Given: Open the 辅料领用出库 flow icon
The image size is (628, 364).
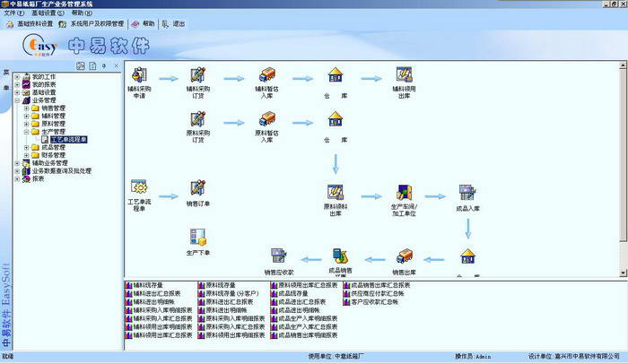Looking at the screenshot, I should [404, 75].
